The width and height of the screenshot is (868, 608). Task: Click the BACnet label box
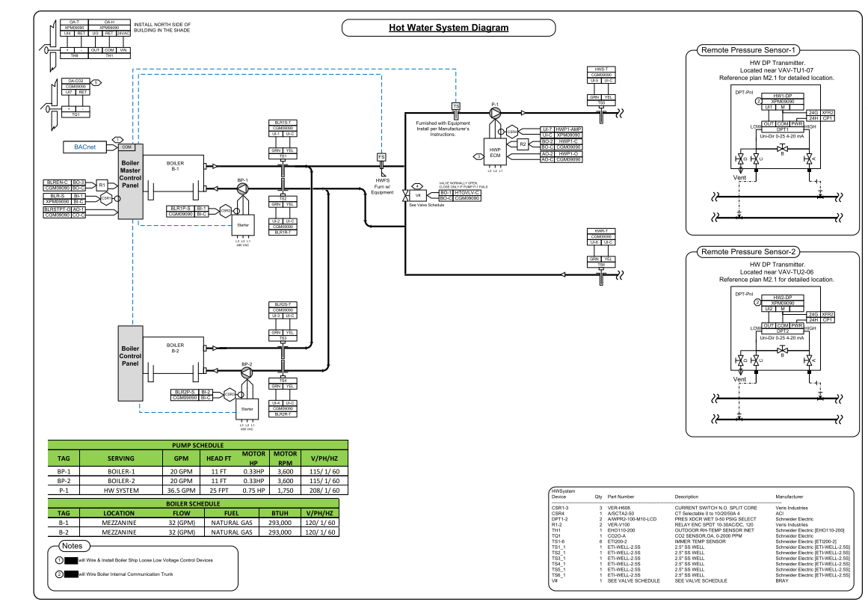coord(84,149)
